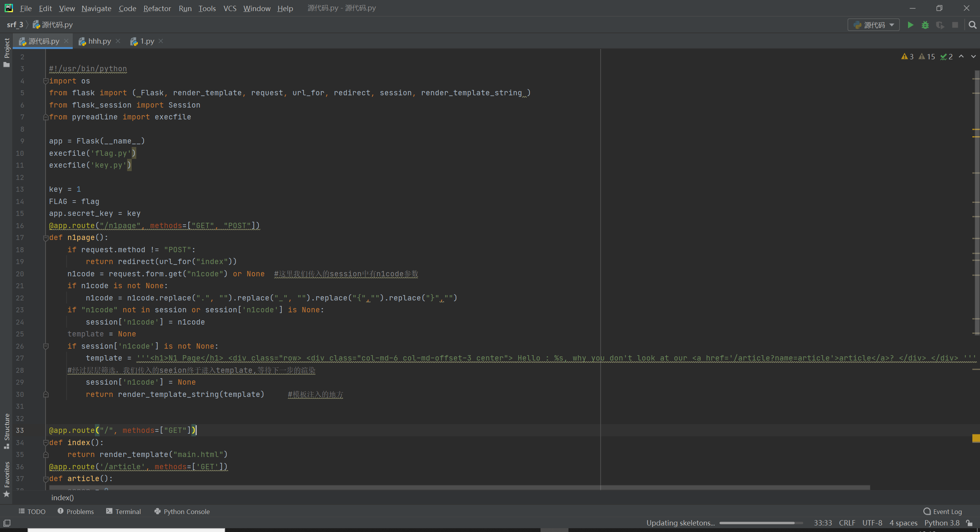Show warnings via the 15 warnings indicator
The height and width of the screenshot is (532, 980).
click(927, 56)
